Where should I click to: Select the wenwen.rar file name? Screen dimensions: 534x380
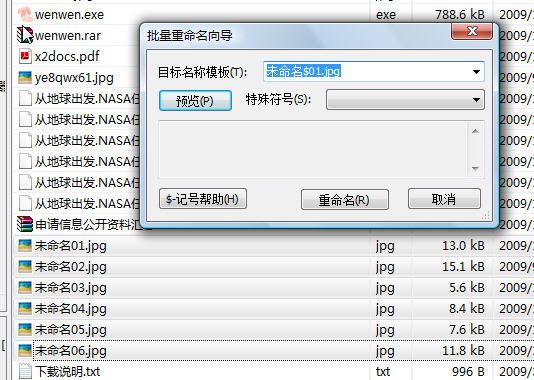point(68,35)
